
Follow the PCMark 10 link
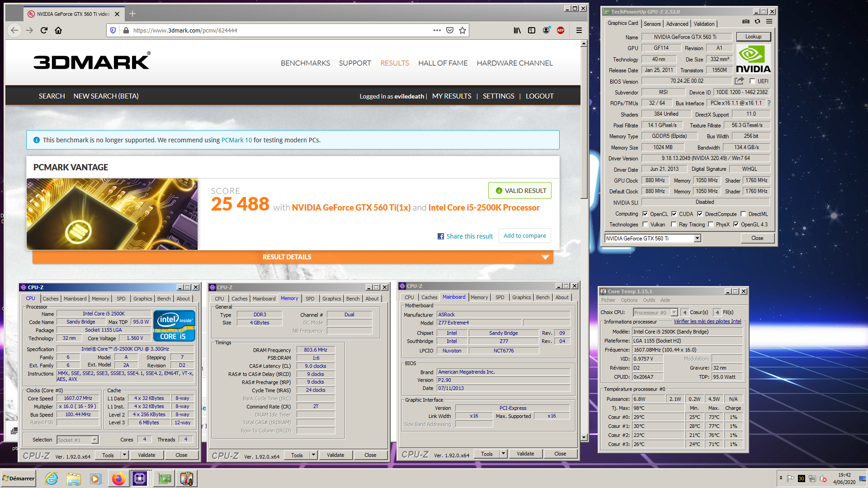point(236,140)
